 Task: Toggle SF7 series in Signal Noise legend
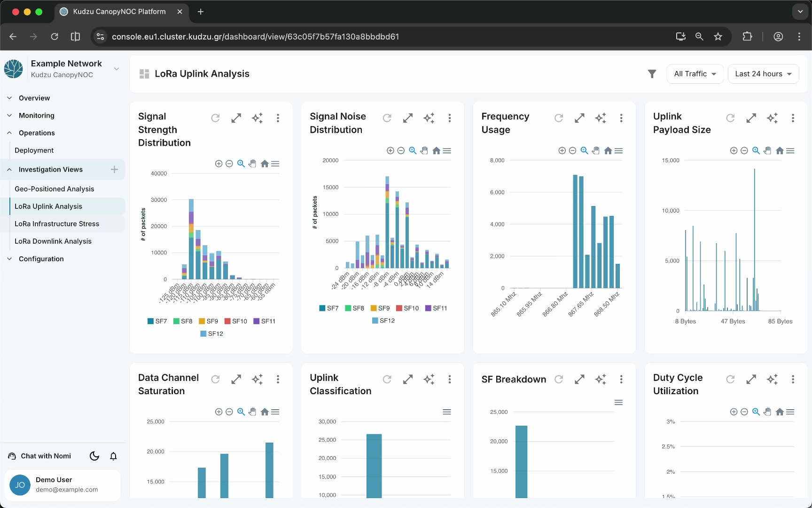(x=329, y=308)
